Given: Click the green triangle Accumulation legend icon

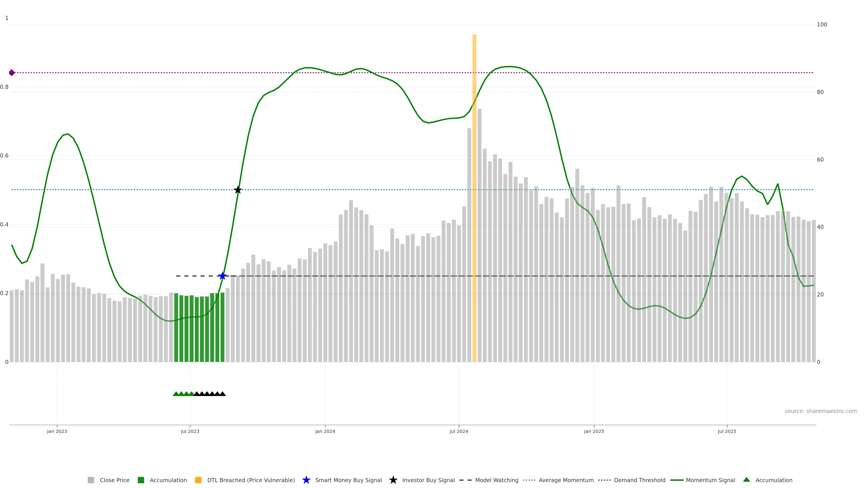Looking at the screenshot, I should (746, 480).
